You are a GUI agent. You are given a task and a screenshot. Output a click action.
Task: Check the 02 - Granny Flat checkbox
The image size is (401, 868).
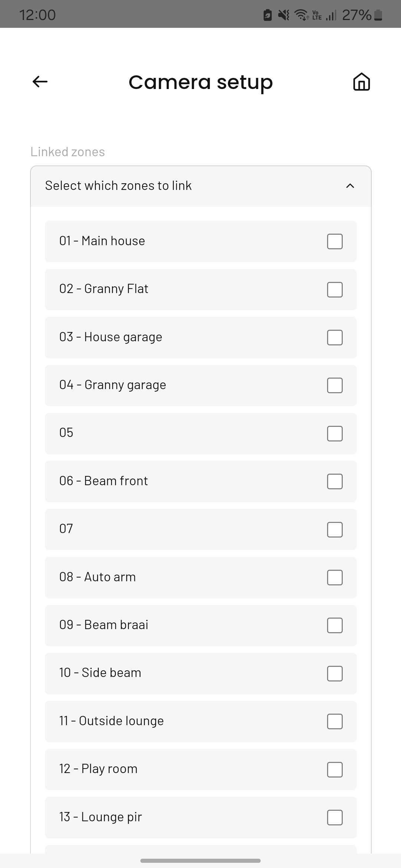click(335, 290)
